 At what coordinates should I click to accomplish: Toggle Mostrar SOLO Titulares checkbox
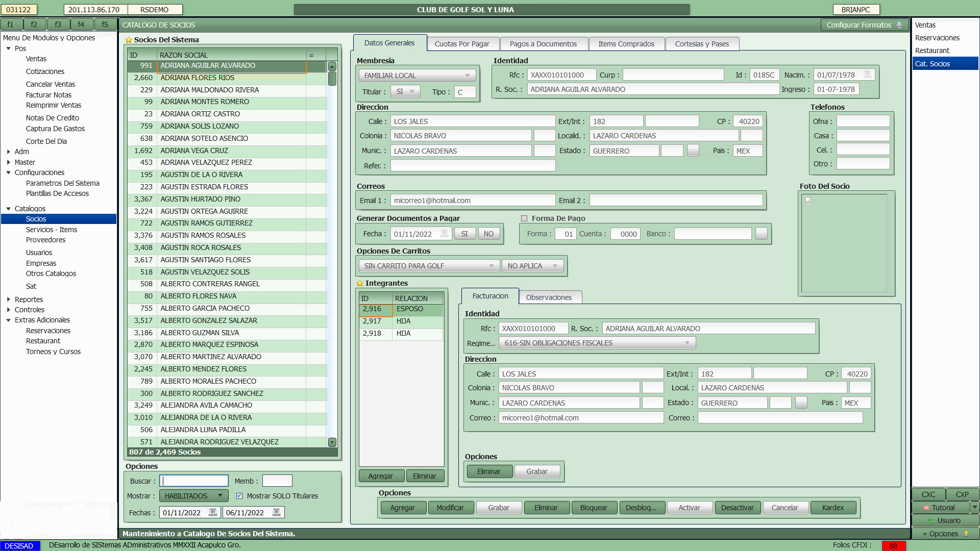click(239, 496)
